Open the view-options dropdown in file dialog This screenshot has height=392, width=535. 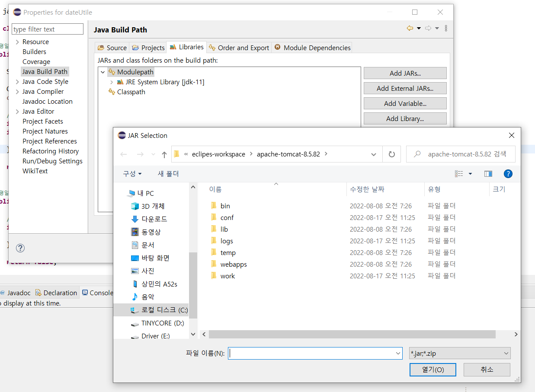[x=471, y=174]
